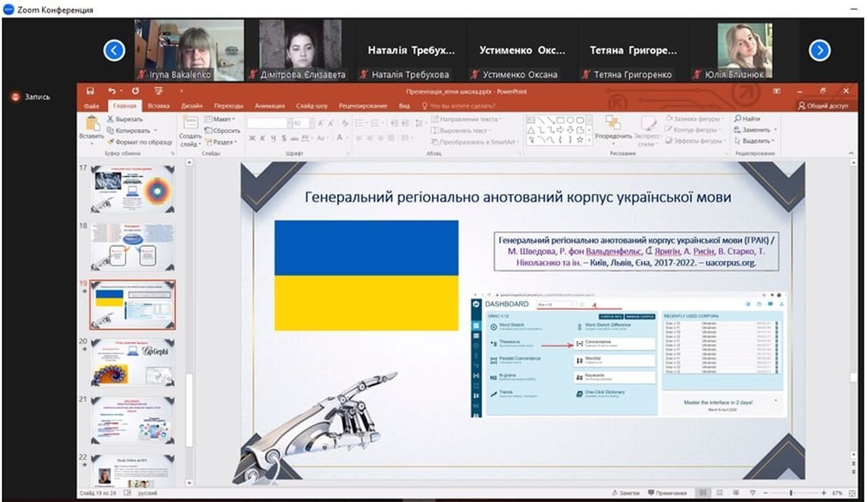This screenshot has height=502, width=868.
Task: Open the Слайд-шоу ribbon tab
Action: tap(311, 106)
